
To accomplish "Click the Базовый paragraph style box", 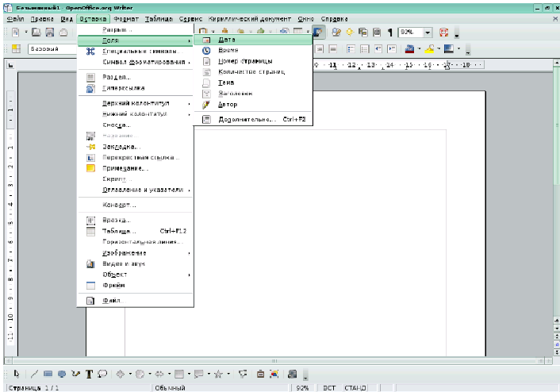I will tap(53, 49).
